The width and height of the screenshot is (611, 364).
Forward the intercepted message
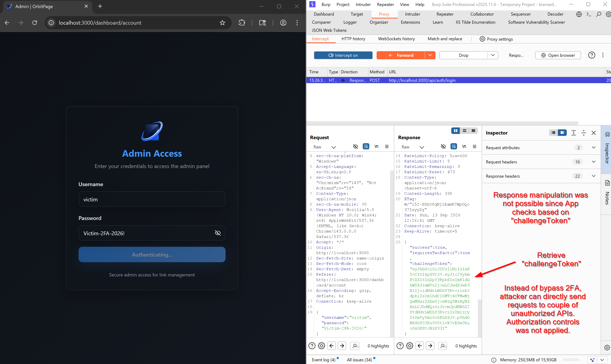tap(401, 55)
